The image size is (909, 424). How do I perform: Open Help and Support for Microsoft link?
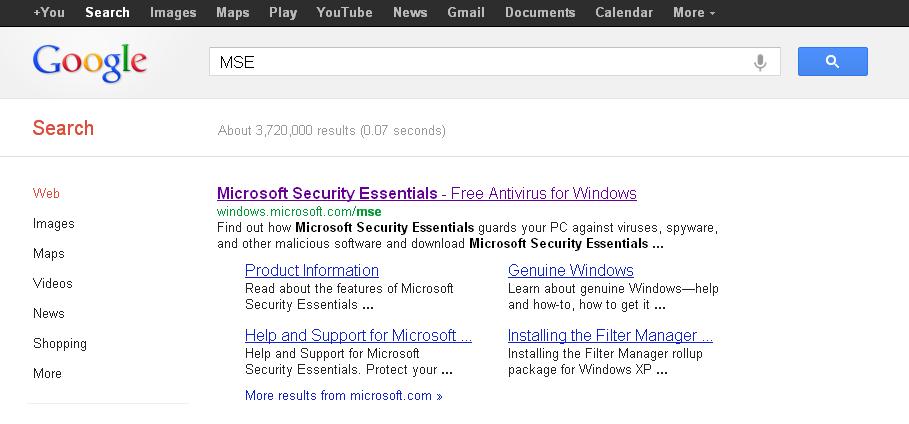click(x=358, y=335)
